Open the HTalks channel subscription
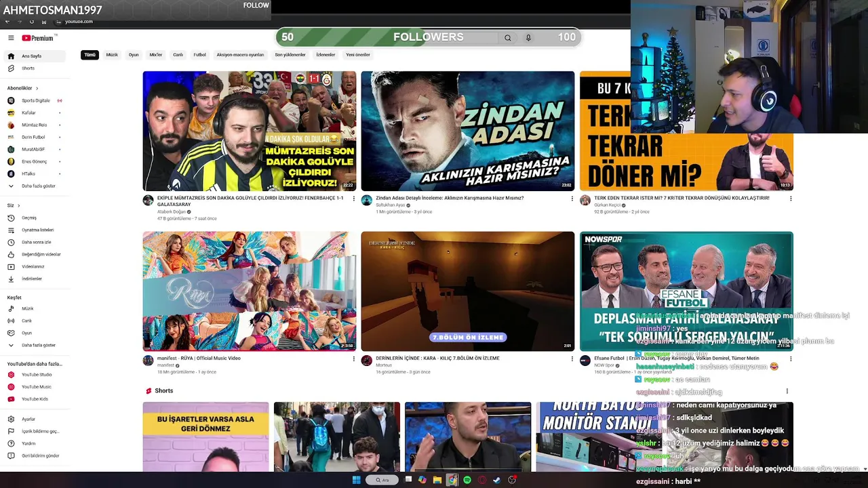Viewport: 868px width, 488px height. 34,174
